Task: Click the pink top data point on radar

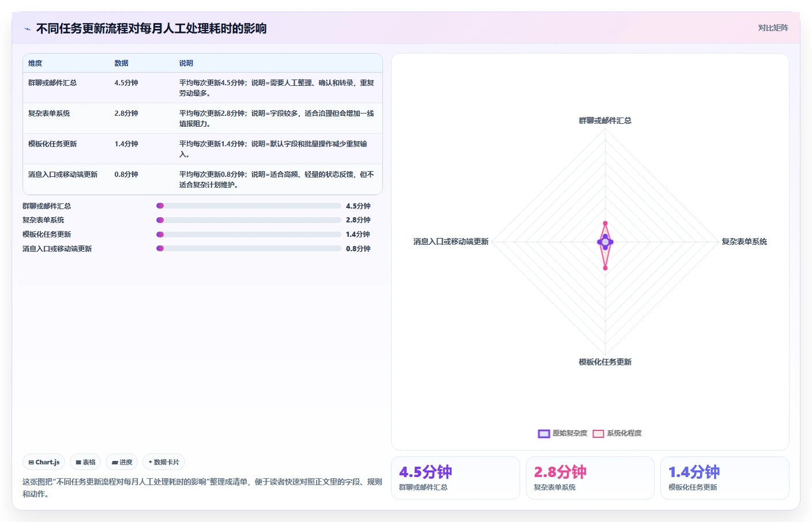Action: (605, 223)
